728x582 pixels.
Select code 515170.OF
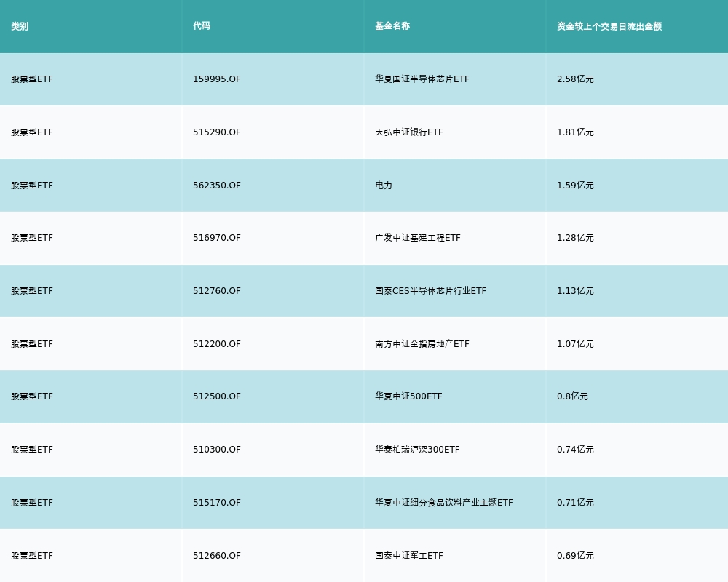(x=217, y=503)
